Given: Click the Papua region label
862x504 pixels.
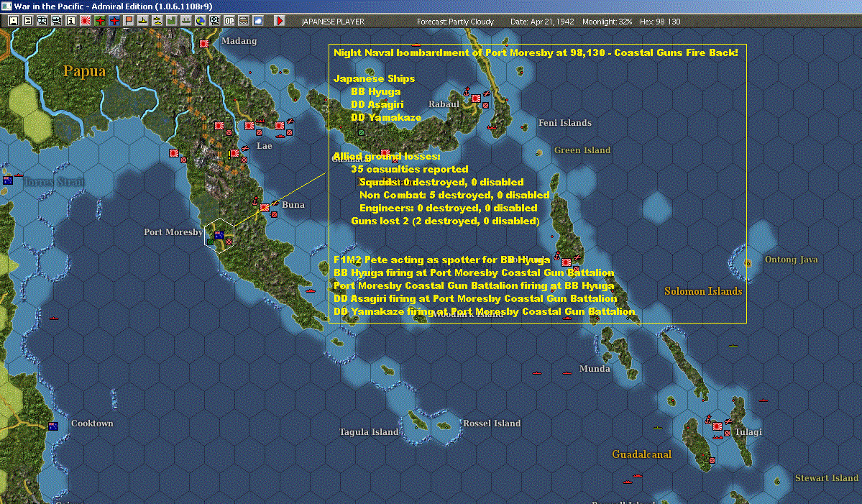Looking at the screenshot, I should tap(84, 71).
